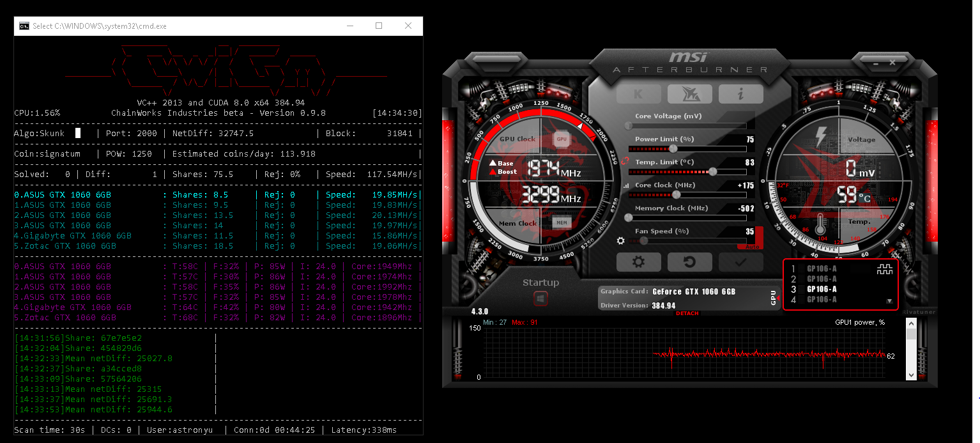Expand the GPU list down arrow
The image size is (980, 443).
click(889, 300)
